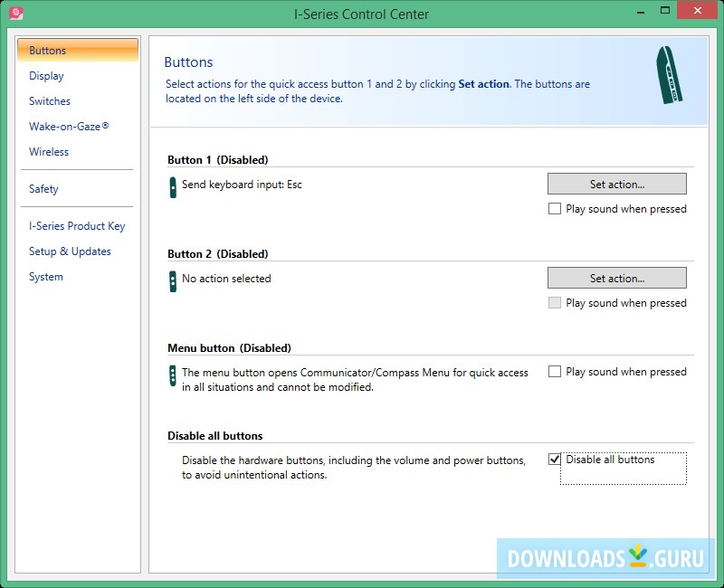Click the 'Buttons' page title in header

[188, 62]
